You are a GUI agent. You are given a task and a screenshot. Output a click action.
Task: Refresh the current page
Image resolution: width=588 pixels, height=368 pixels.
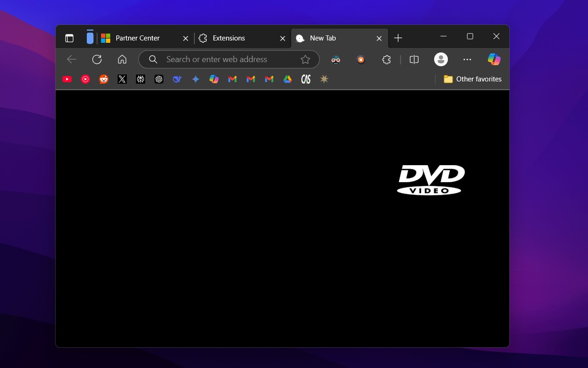pyautogui.click(x=97, y=59)
